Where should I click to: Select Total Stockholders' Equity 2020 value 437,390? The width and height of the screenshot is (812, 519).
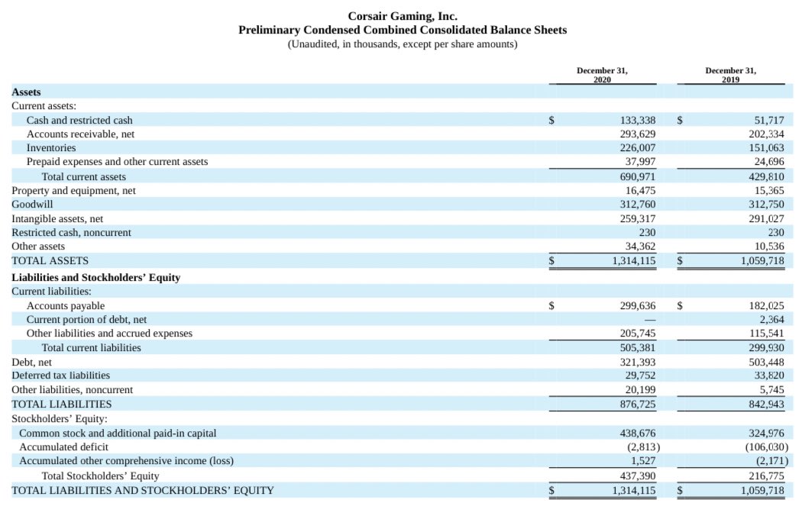click(x=636, y=475)
